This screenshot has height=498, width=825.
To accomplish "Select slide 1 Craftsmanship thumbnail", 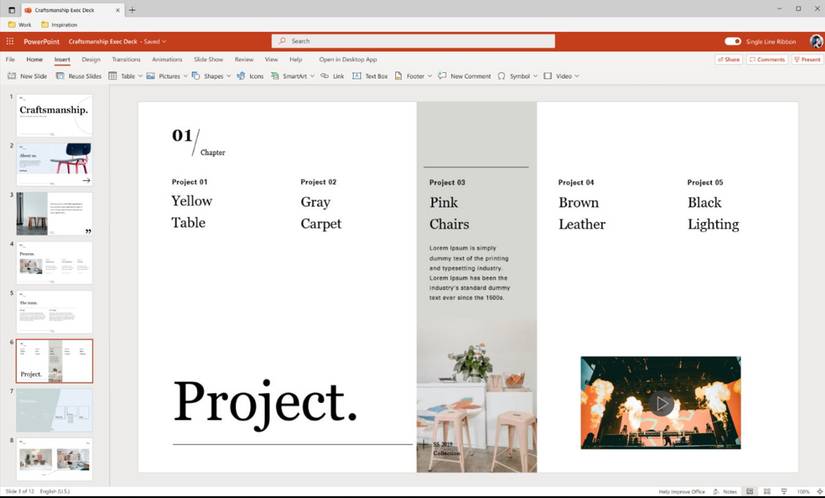I will click(x=54, y=115).
